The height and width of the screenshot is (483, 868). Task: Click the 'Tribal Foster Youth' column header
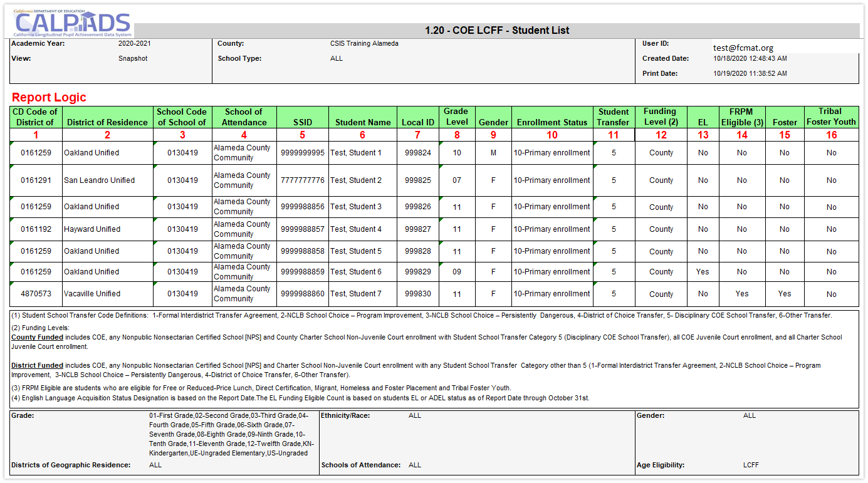[x=831, y=117]
